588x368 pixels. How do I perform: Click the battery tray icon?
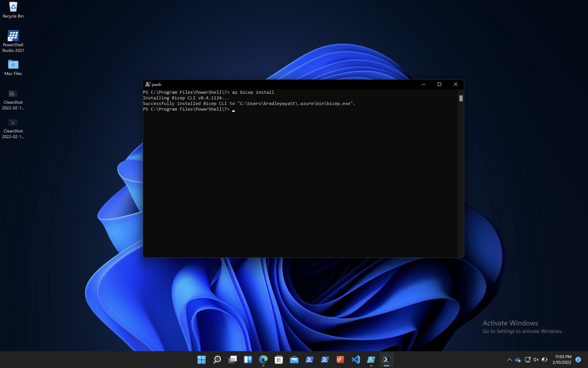pos(544,360)
